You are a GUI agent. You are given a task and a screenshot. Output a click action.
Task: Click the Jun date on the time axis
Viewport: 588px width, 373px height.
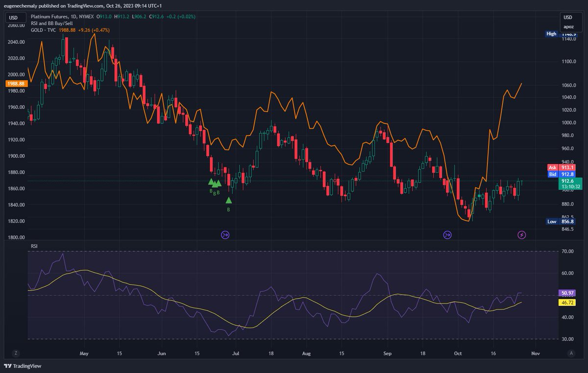pos(162,352)
